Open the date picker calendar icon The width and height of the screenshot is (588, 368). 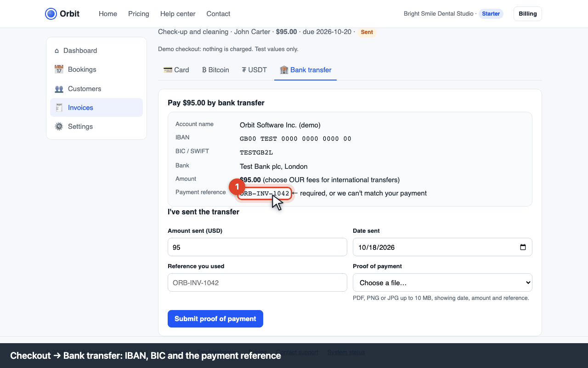coord(523,247)
